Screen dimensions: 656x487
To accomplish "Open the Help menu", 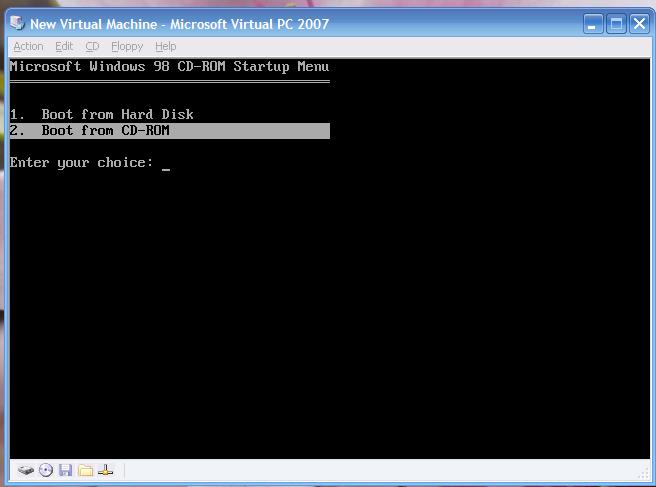I will [x=166, y=46].
